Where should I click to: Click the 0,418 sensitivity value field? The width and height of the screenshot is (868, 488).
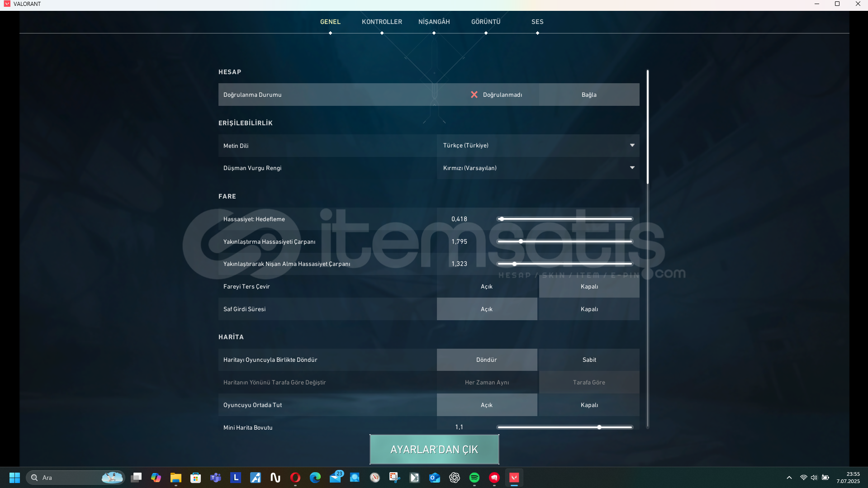pyautogui.click(x=459, y=219)
